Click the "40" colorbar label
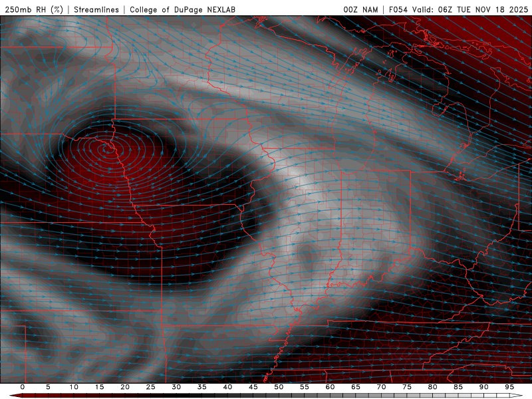The image size is (532, 399). [x=227, y=387]
